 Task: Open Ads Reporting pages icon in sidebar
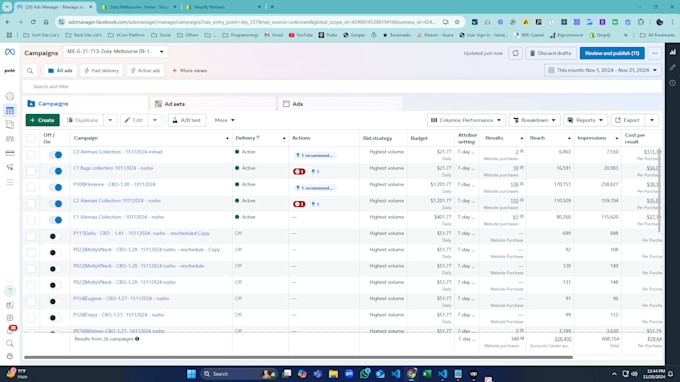[10, 125]
